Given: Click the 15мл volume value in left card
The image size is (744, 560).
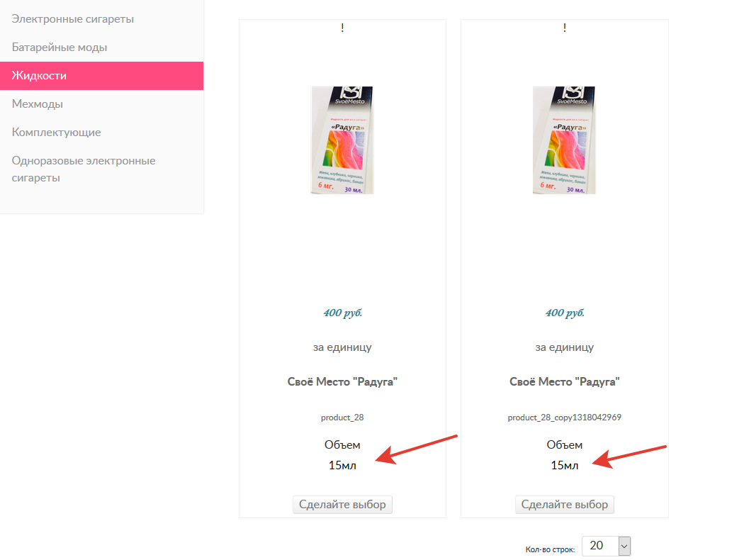Looking at the screenshot, I should tap(342, 466).
